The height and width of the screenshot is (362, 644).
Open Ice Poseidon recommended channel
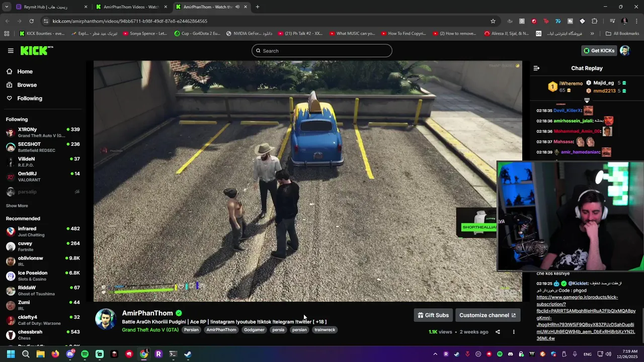[43, 276]
